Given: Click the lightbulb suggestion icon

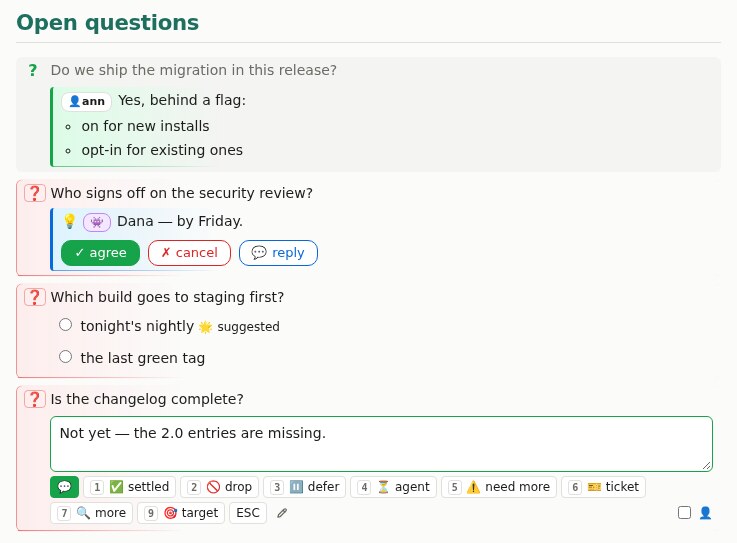Looking at the screenshot, I should pos(70,221).
